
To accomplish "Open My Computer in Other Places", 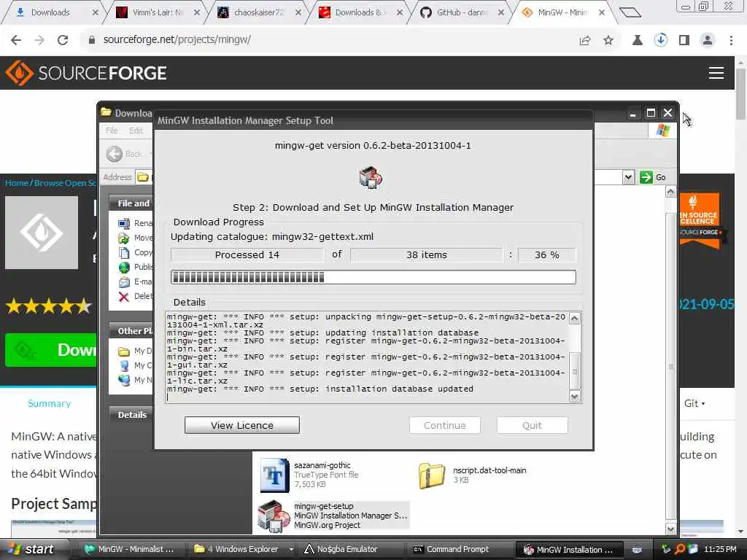I will click(x=135, y=366).
